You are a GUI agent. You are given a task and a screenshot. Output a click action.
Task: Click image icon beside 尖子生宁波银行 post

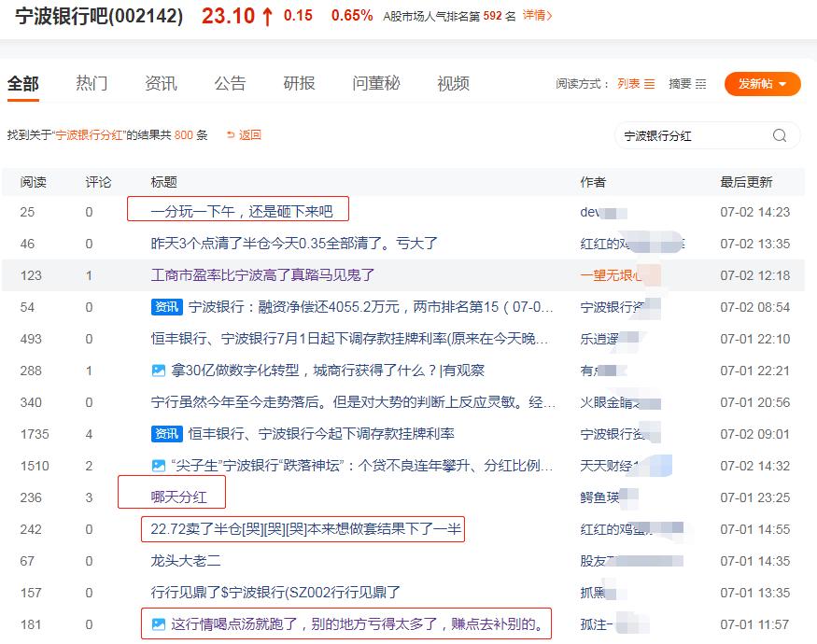[159, 466]
